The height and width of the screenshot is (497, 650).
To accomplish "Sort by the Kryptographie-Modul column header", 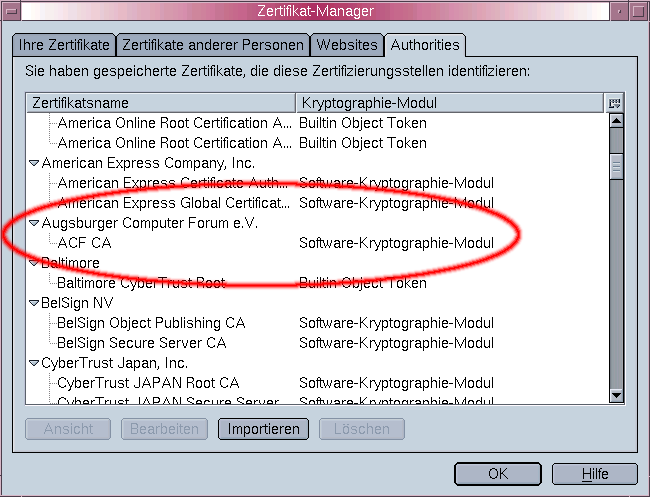I will [450, 103].
